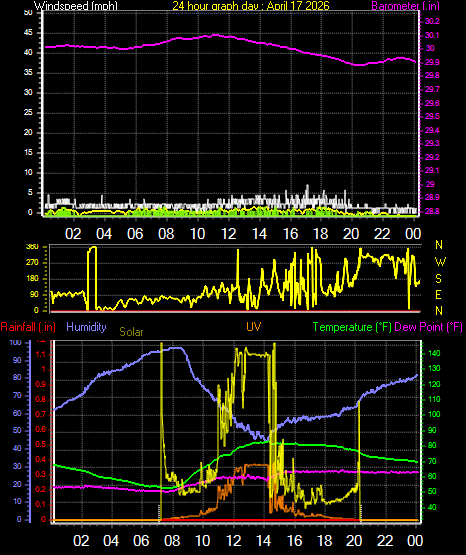This screenshot has height=555, width=466.
Task: Click hour 04 under the windspeed graph
Action: (104, 234)
